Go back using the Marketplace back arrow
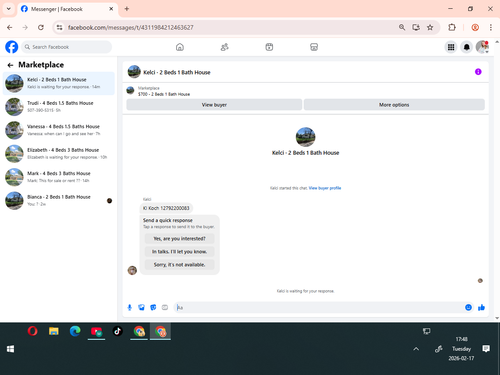Image resolution: width=500 pixels, height=375 pixels. coord(10,65)
